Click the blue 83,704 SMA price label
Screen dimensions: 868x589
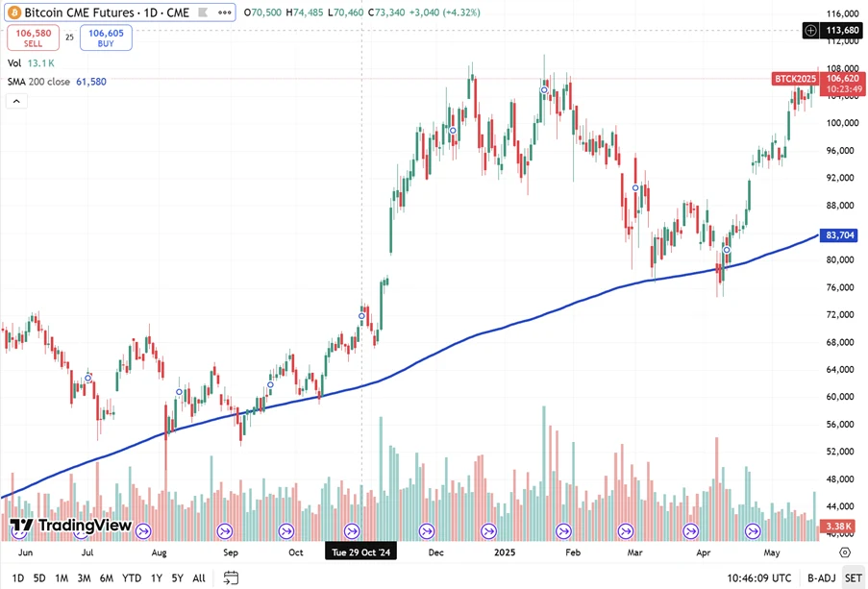[840, 235]
